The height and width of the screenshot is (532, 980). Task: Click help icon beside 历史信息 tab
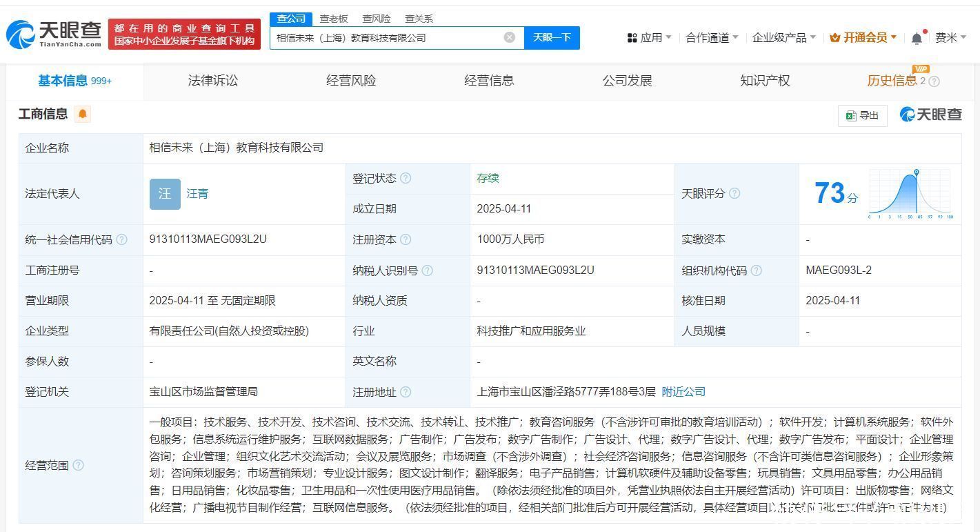click(934, 81)
